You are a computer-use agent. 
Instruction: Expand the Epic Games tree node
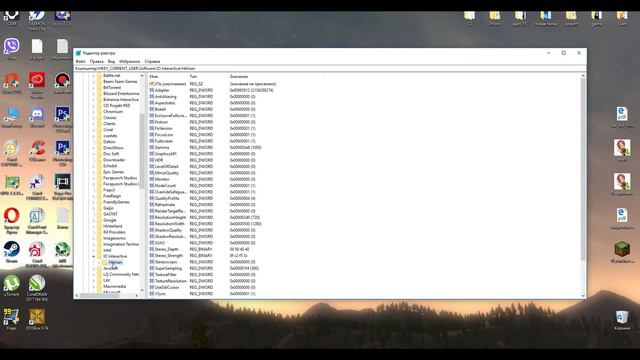click(93, 172)
